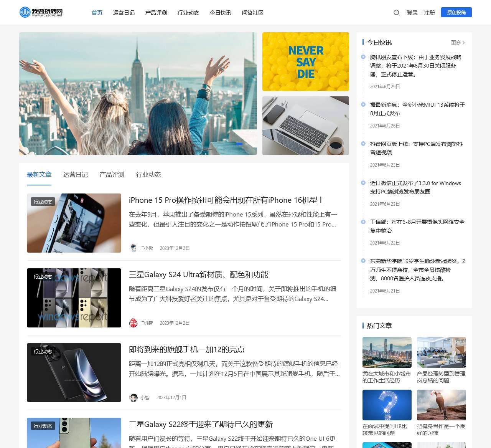Open city skyline hot article thumbnail
The height and width of the screenshot is (448, 491).
387,352
